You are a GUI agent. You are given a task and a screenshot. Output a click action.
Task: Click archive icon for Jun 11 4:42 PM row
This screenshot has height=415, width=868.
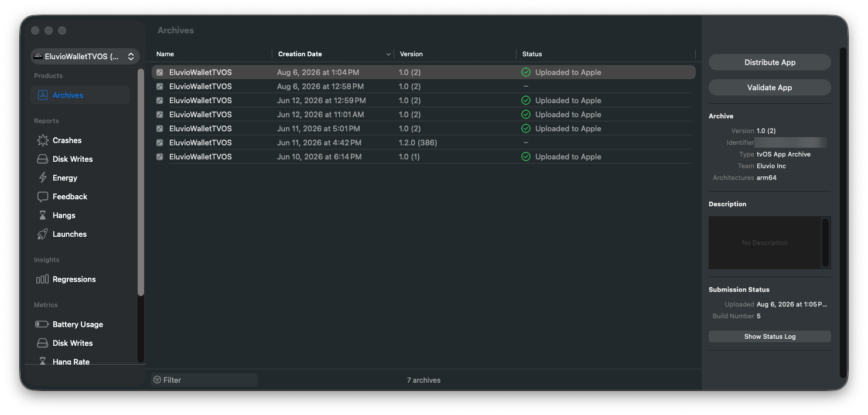(x=160, y=142)
